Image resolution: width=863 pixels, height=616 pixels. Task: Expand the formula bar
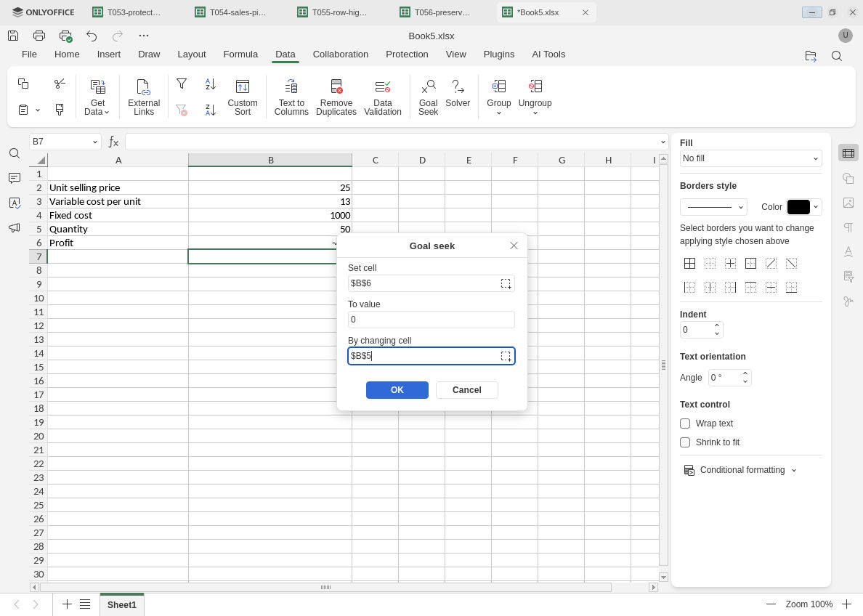[x=663, y=142]
